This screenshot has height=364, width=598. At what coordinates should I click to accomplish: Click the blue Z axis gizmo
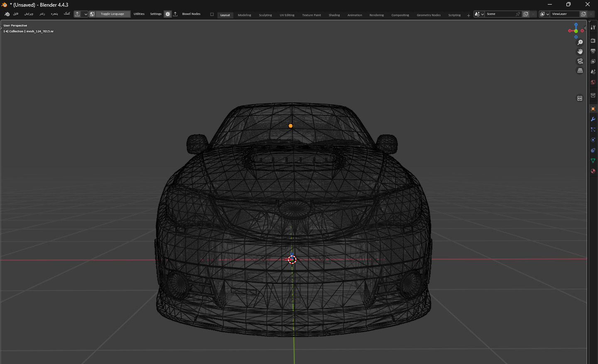coord(576,25)
